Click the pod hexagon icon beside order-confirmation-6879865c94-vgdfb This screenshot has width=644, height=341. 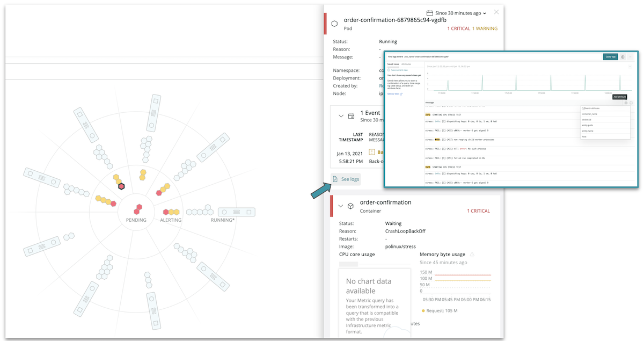click(x=334, y=24)
